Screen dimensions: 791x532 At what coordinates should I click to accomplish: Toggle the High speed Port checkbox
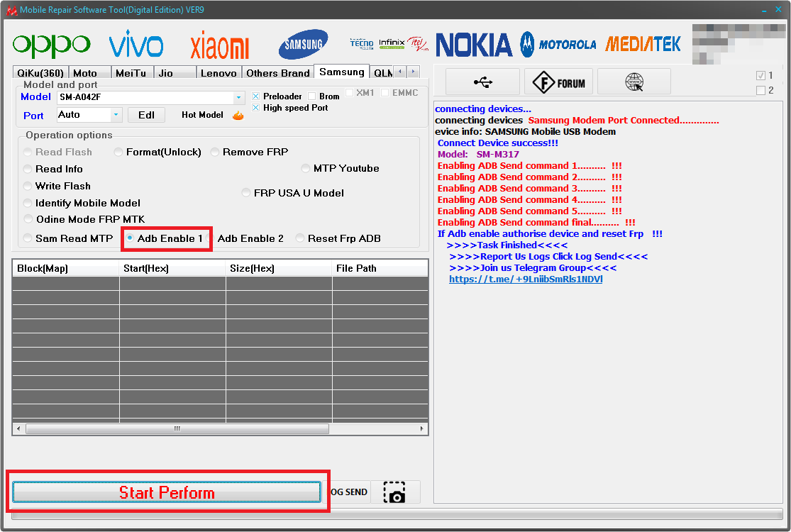click(256, 108)
